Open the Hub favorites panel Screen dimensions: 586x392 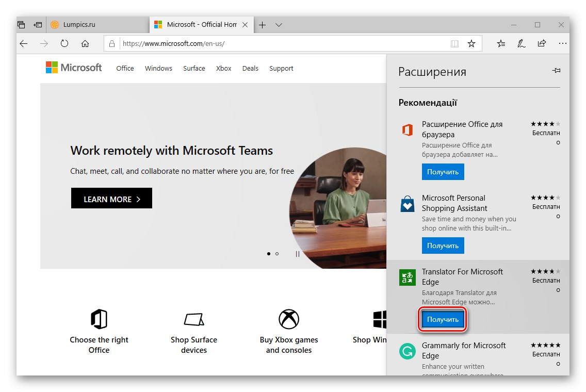[500, 44]
